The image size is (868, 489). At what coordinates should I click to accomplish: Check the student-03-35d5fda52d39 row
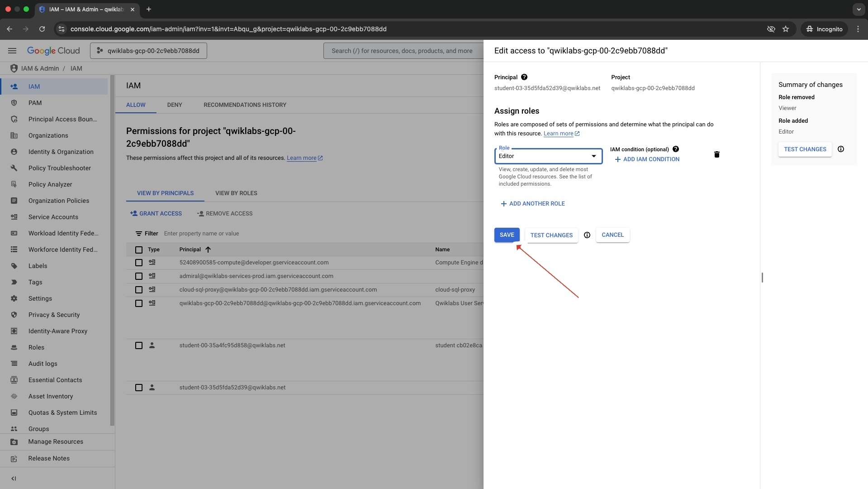(x=139, y=388)
